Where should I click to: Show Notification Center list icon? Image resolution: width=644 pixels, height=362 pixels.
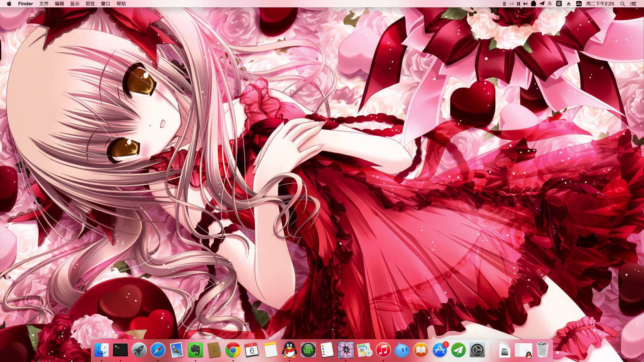[x=633, y=4]
